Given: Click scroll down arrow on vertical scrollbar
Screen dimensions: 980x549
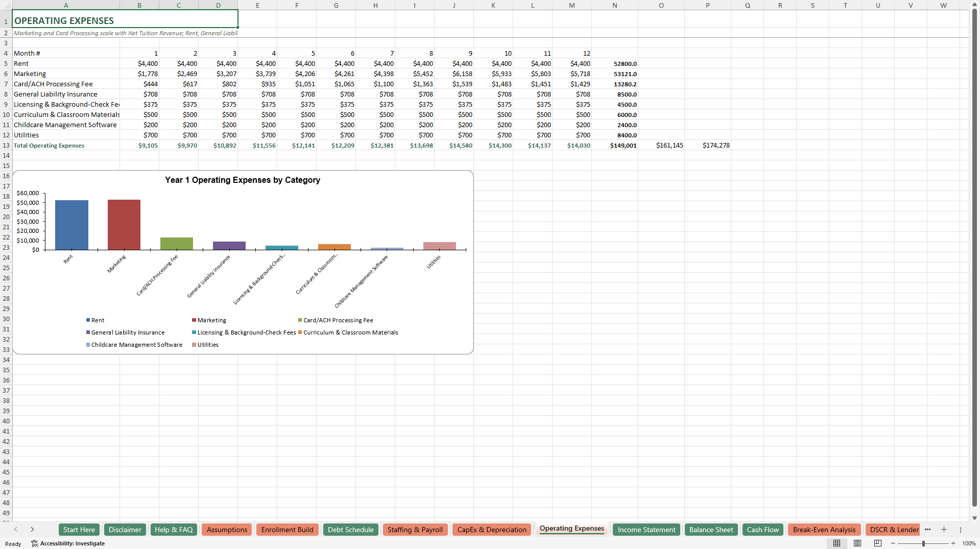Looking at the screenshot, I should (x=974, y=518).
